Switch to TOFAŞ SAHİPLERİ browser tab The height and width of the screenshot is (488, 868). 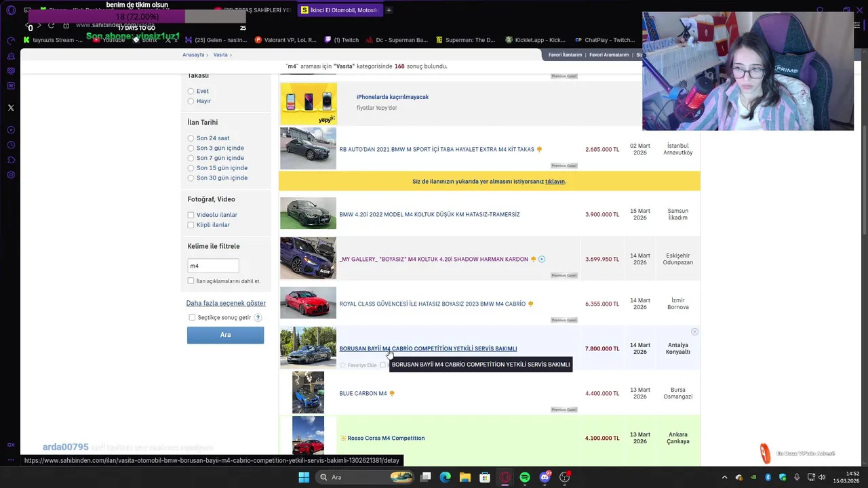252,10
